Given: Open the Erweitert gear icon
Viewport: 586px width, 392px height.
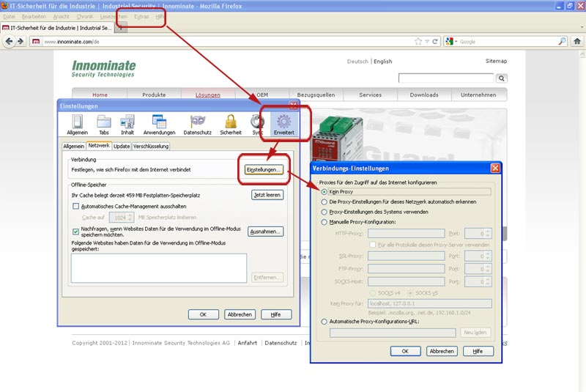Looking at the screenshot, I should coord(283,122).
